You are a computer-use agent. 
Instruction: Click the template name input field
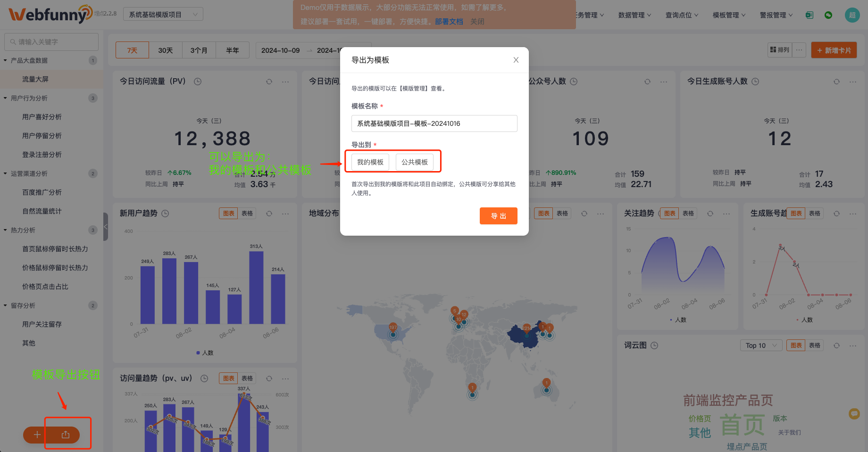click(434, 123)
